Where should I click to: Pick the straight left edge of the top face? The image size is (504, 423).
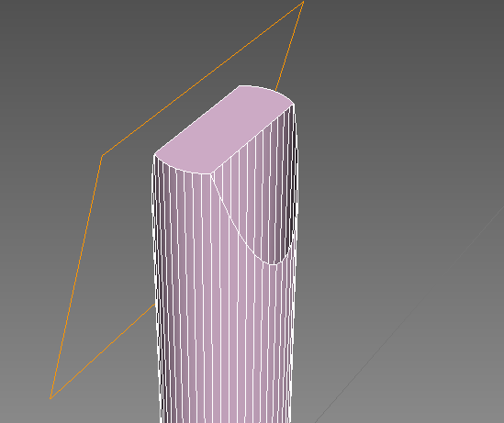[196, 120]
